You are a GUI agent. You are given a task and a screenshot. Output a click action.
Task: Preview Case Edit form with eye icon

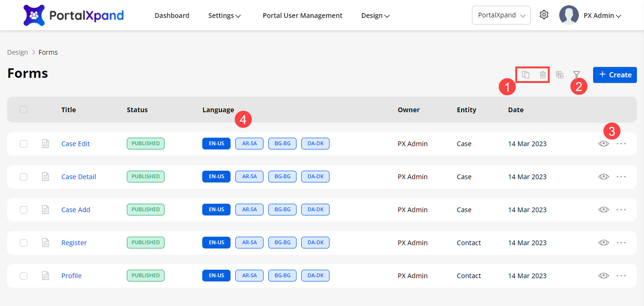click(603, 144)
